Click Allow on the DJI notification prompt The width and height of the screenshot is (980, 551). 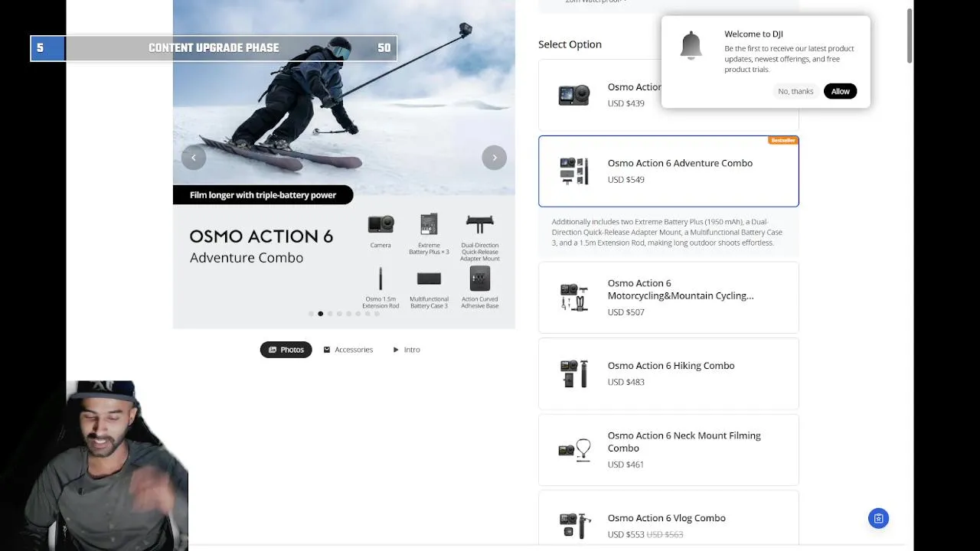(x=840, y=91)
